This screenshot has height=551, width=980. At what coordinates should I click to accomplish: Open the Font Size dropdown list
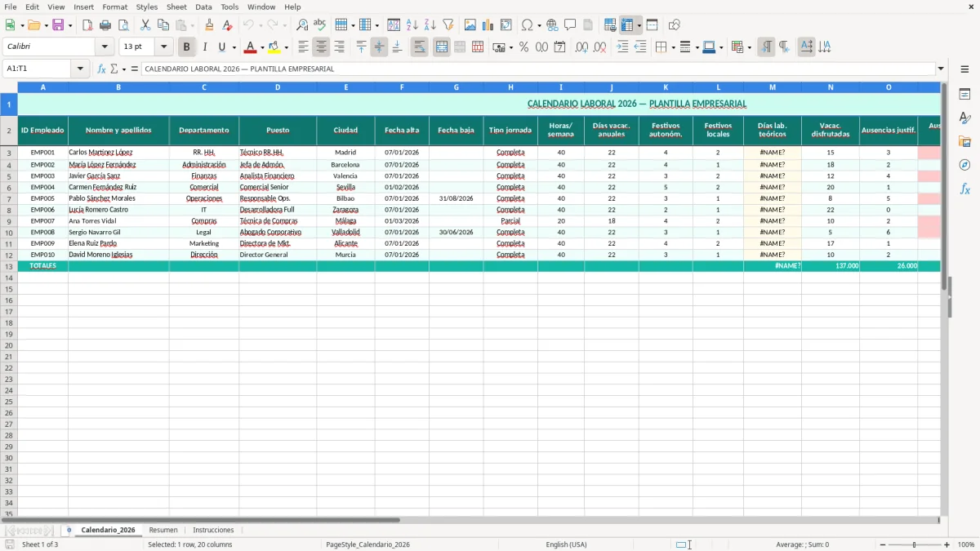point(163,47)
